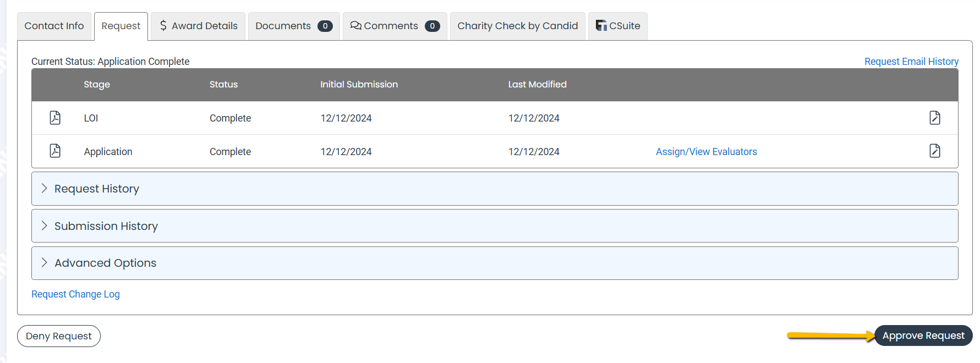Open the Request Change Log link

75,294
